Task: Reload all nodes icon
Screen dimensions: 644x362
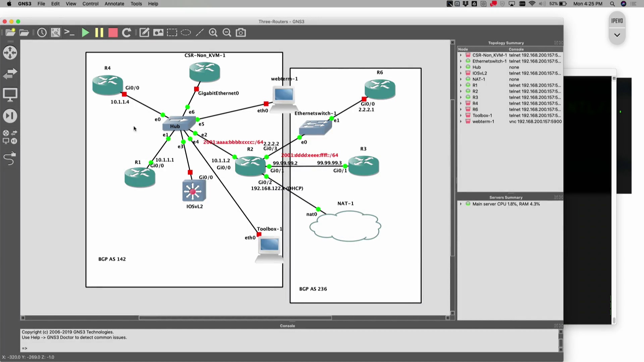Action: pyautogui.click(x=126, y=33)
